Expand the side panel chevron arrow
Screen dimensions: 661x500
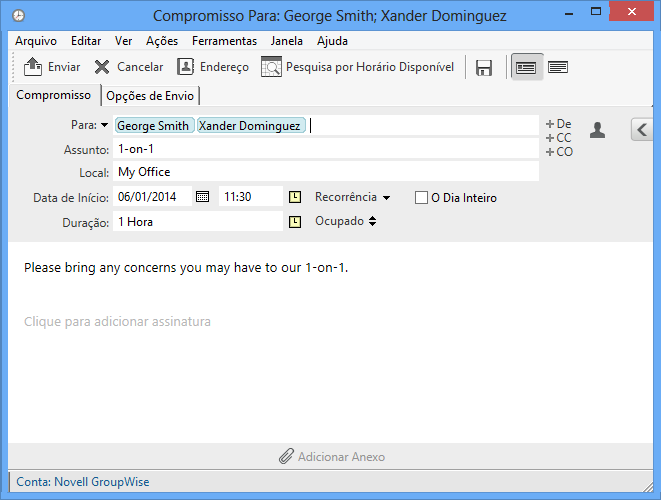(642, 129)
